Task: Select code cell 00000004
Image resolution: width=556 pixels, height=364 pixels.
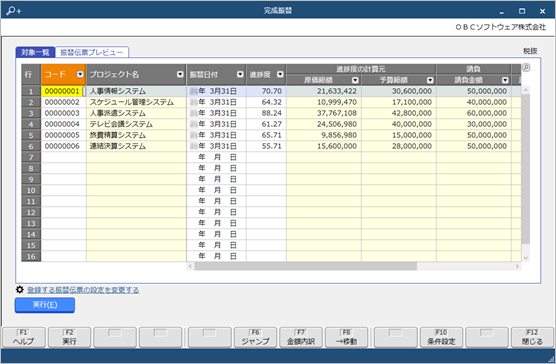Action: [62, 124]
